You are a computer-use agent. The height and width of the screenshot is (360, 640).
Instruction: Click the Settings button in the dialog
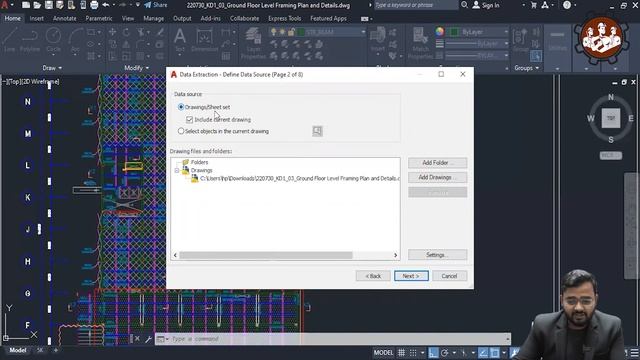[x=438, y=255]
